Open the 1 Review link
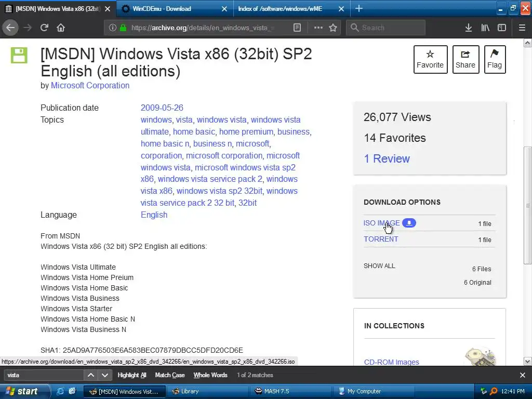Screen dimensions: 532x399 tap(387, 158)
